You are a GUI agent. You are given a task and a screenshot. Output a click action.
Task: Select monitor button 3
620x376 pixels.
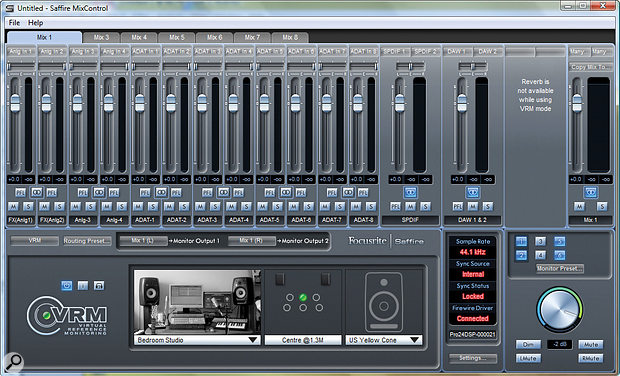[x=541, y=242]
